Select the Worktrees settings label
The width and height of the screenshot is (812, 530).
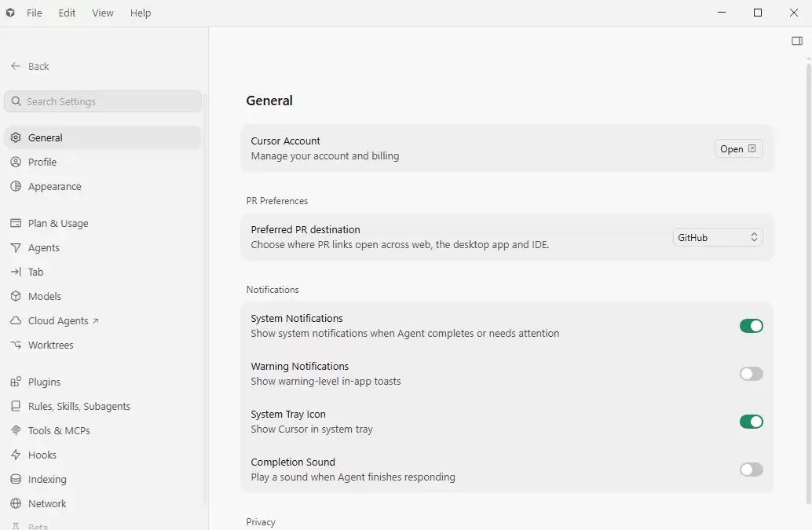pos(51,345)
